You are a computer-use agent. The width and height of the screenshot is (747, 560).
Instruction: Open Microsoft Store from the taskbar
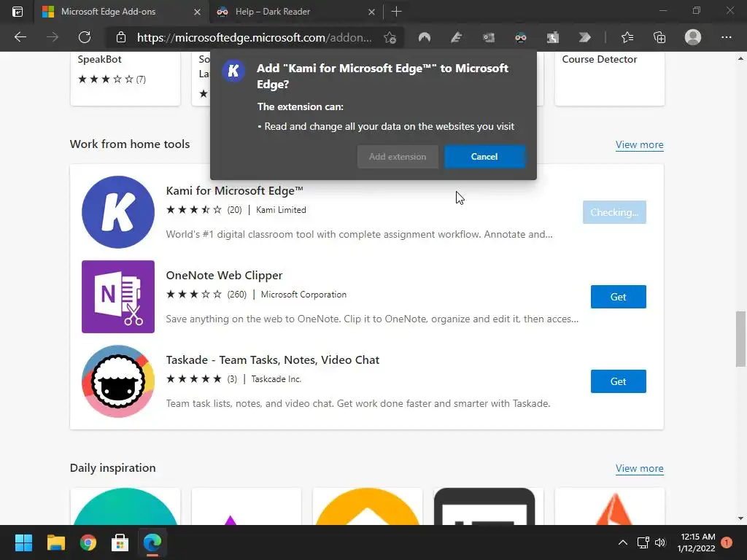click(x=120, y=542)
